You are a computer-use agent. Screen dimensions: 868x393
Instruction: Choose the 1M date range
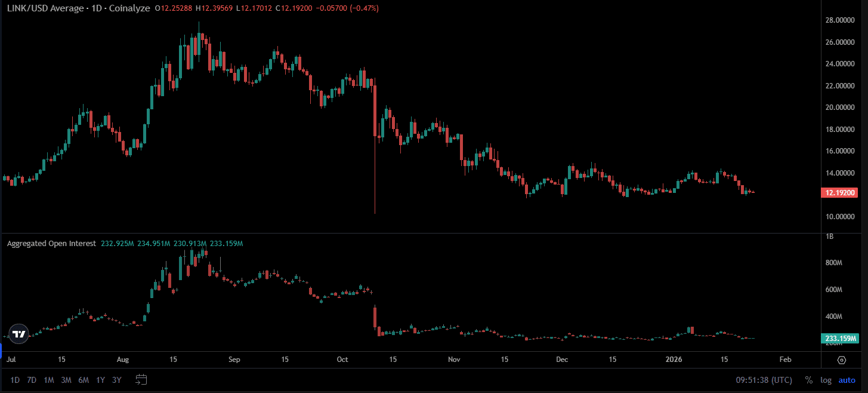coord(49,380)
